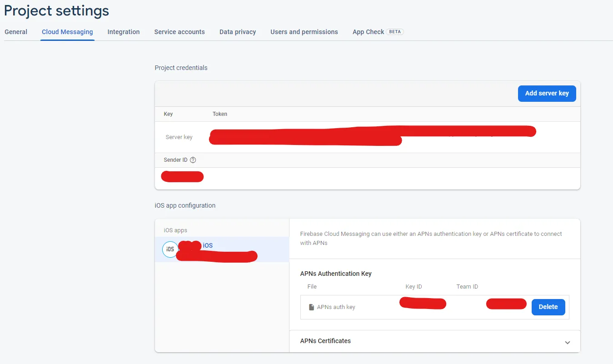Open the Service accounts tab
Screen dimensions: 613x364
click(x=179, y=32)
